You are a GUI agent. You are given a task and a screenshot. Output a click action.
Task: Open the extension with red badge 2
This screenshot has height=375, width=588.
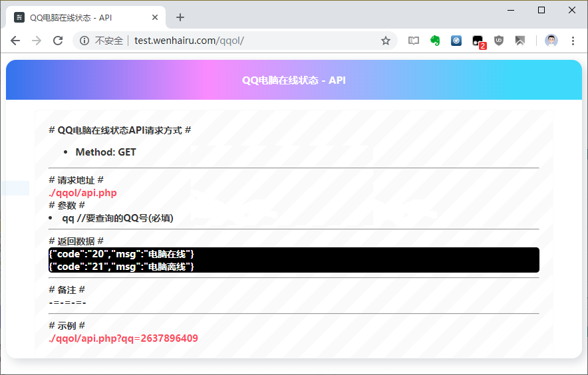coord(478,41)
